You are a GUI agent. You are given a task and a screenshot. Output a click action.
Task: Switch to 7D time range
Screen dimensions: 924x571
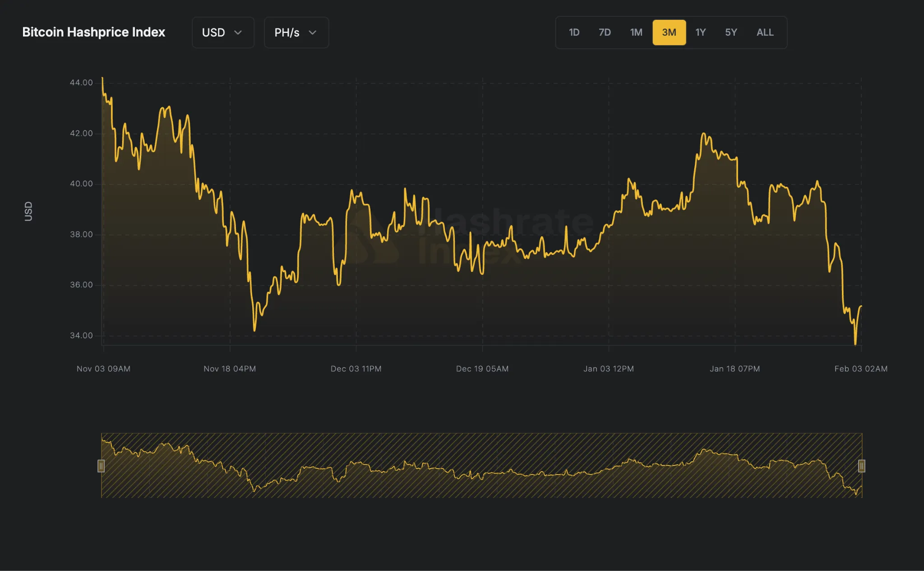605,32
